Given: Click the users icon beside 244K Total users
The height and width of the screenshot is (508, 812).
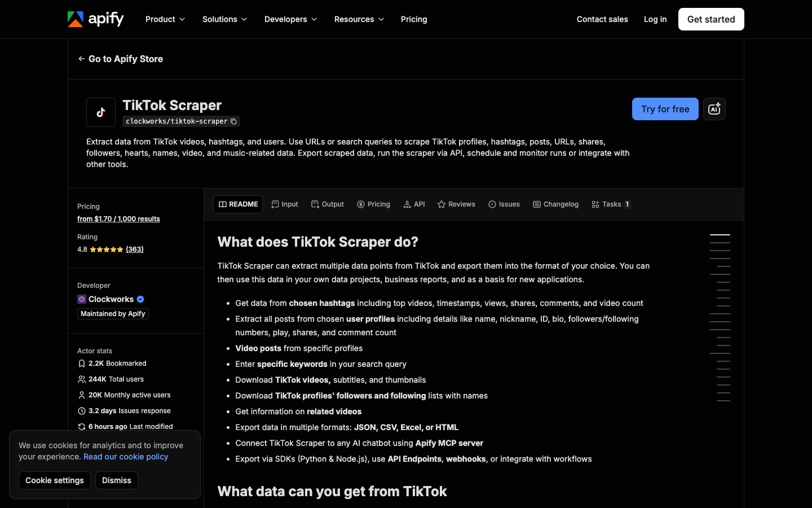Looking at the screenshot, I should [82, 379].
